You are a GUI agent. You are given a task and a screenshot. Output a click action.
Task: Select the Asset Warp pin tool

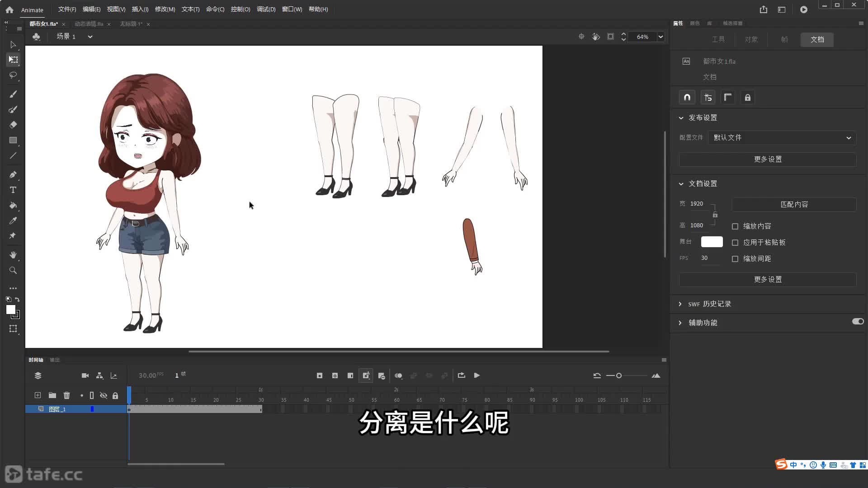(13, 236)
